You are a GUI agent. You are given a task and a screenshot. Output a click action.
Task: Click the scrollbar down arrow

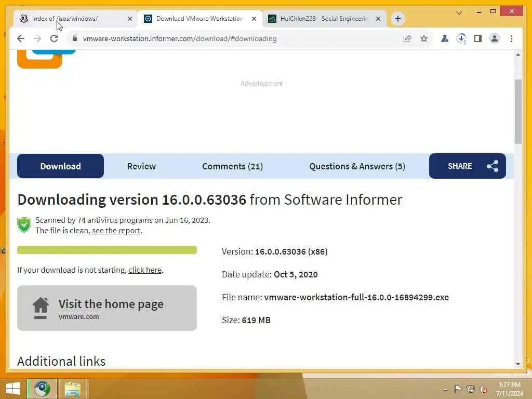[x=518, y=364]
